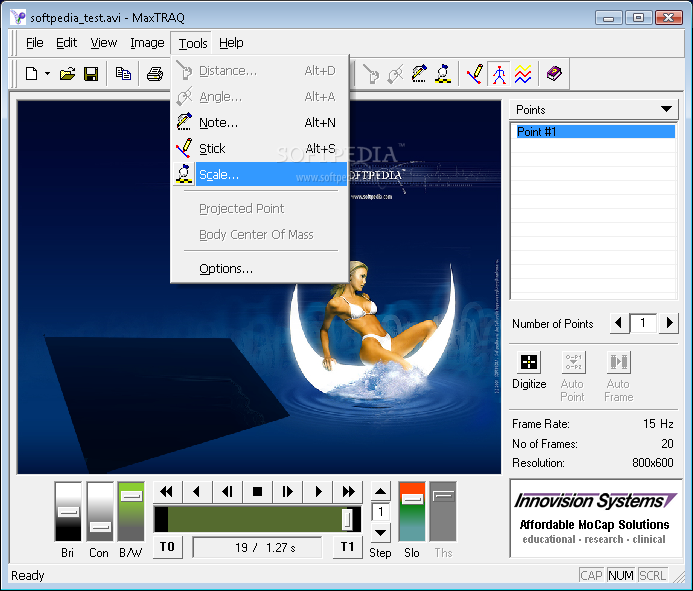Click the Slo speed slider

(412, 511)
